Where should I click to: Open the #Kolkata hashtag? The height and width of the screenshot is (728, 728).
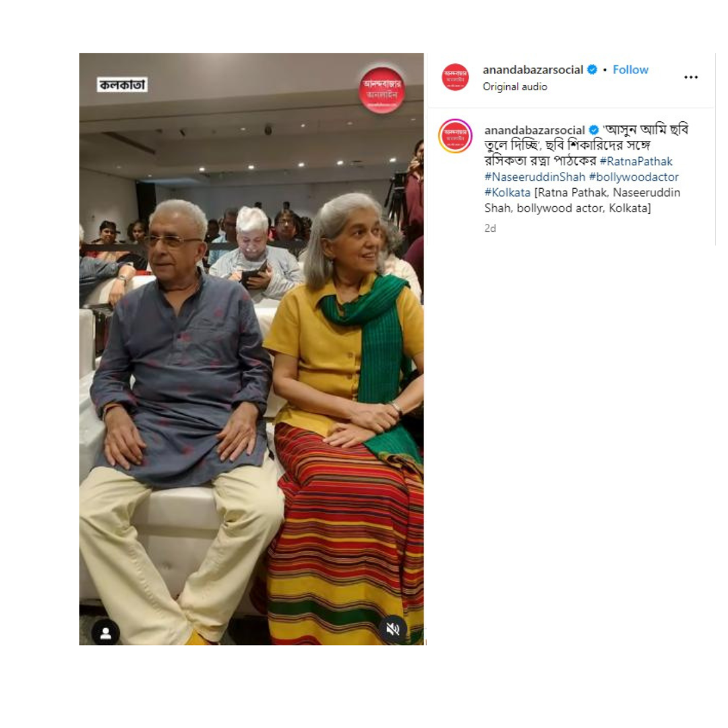tap(508, 192)
